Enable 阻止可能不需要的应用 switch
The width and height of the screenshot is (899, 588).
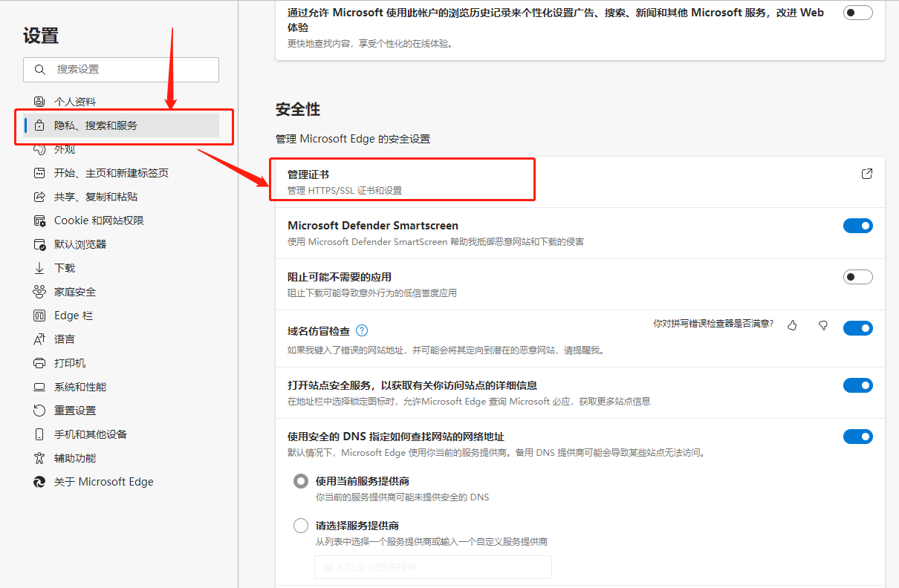(x=857, y=277)
